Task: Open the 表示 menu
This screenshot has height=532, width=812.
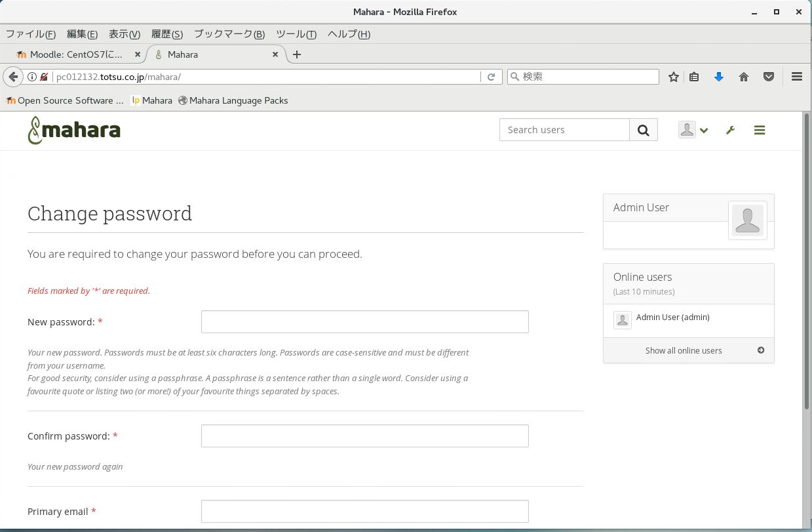Action: click(x=124, y=34)
